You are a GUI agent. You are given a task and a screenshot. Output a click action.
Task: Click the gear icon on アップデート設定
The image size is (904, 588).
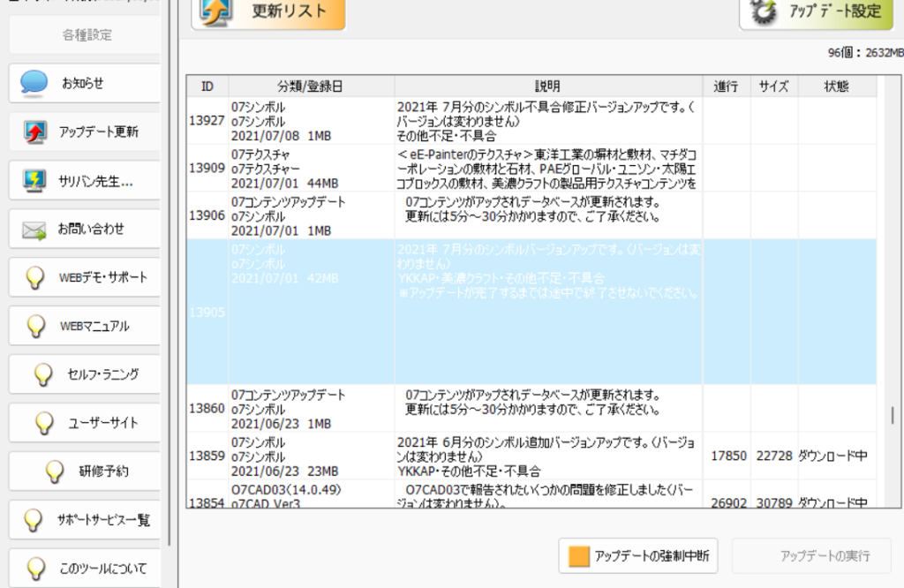763,11
